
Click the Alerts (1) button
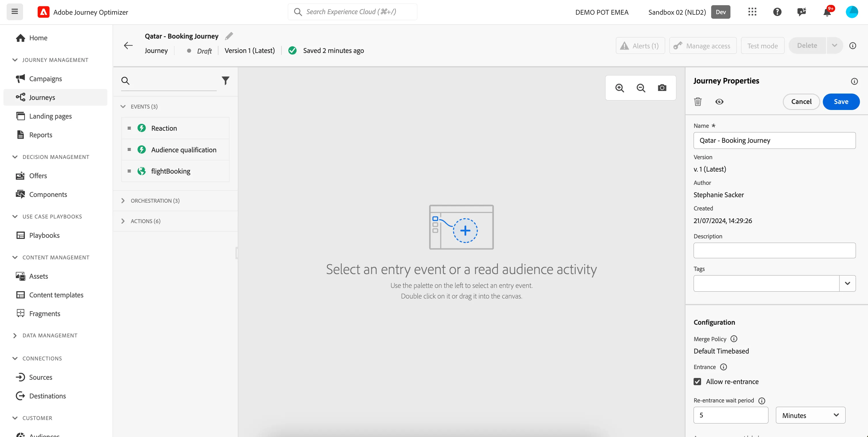[640, 45]
